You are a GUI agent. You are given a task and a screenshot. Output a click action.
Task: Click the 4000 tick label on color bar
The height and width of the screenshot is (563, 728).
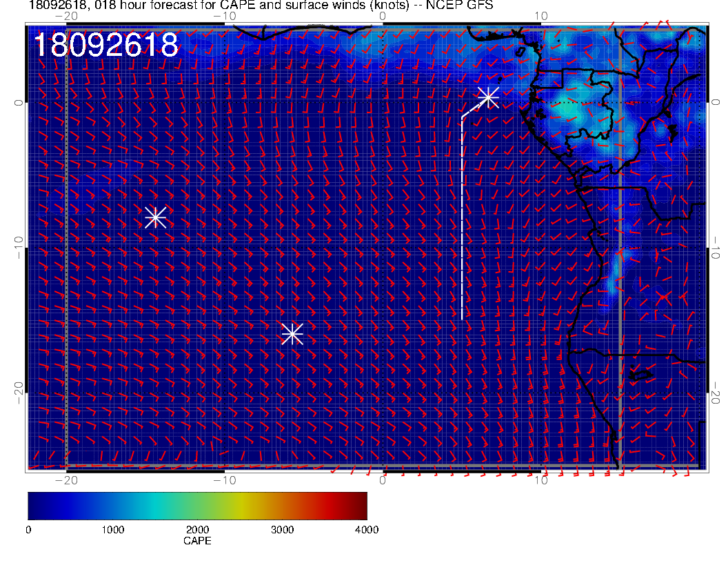pos(367,530)
